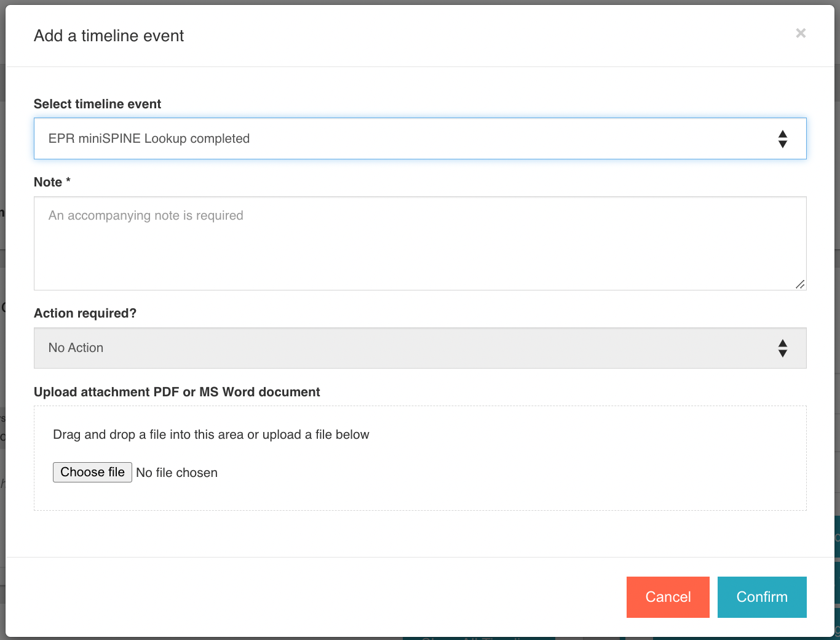Open the Select timeline event dropdown
This screenshot has width=840, height=640.
pyautogui.click(x=419, y=138)
